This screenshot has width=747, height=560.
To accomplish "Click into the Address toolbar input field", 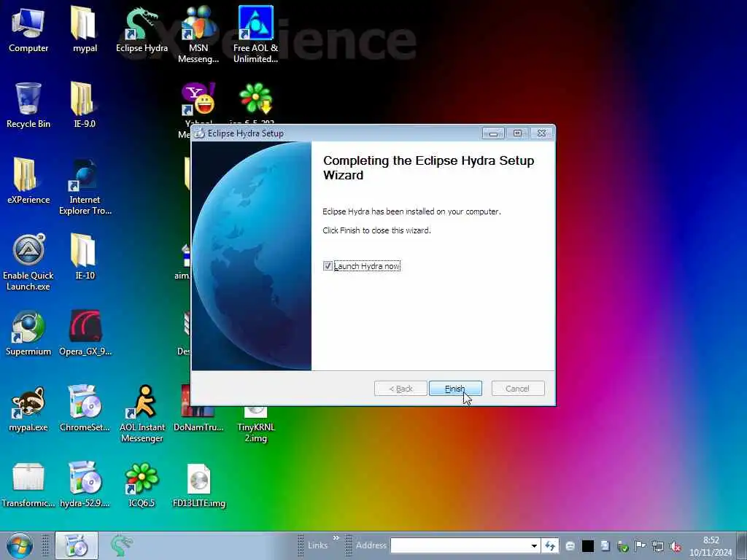I will [x=460, y=545].
